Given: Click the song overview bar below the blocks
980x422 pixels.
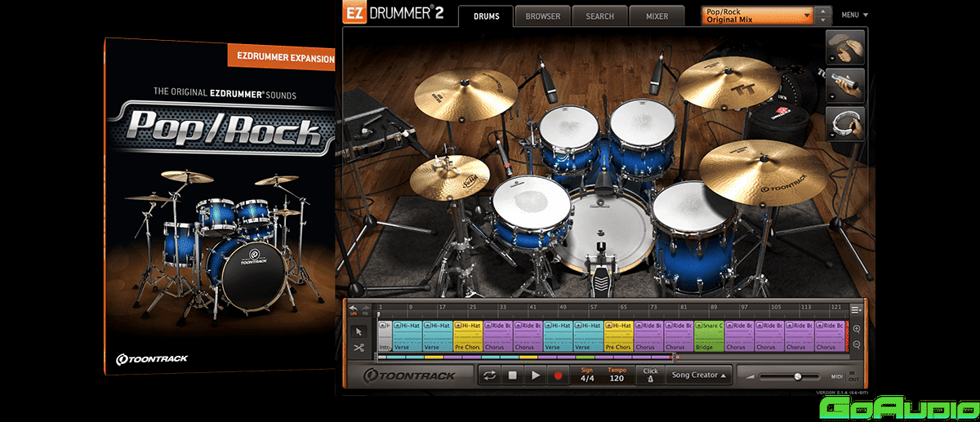Looking at the screenshot, I should [527, 357].
